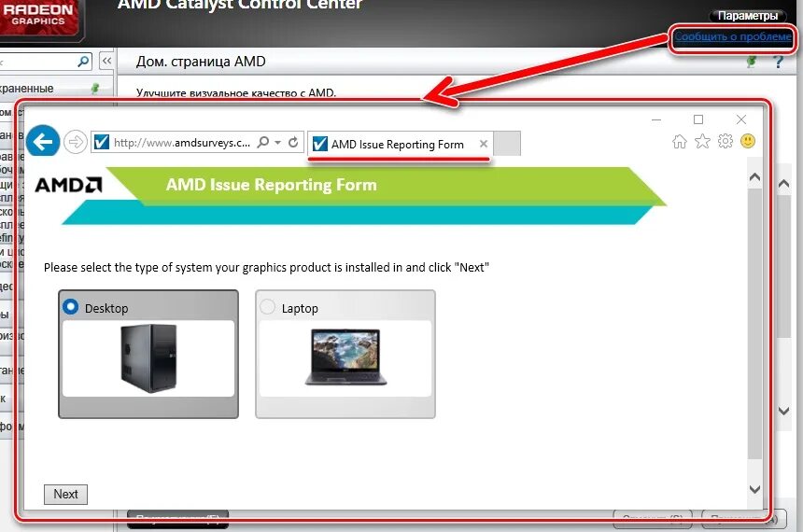Click the Сообщить о проблеме link
The image size is (803, 532).
click(733, 36)
